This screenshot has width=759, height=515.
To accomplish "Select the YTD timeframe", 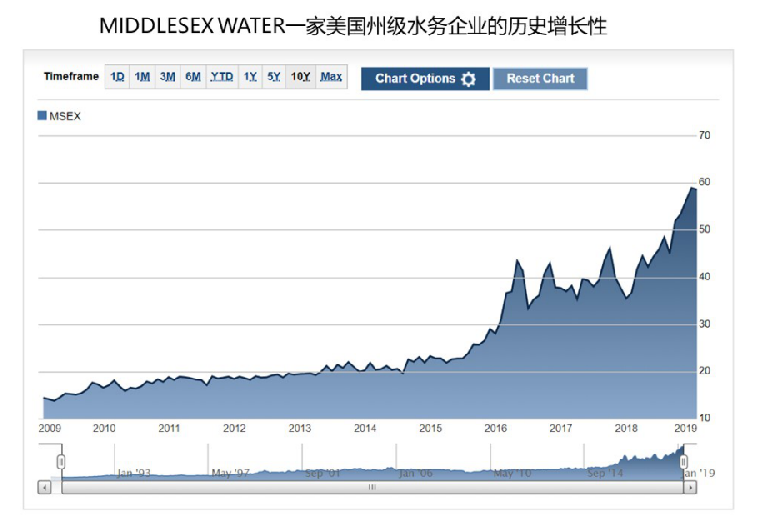I will point(222,76).
